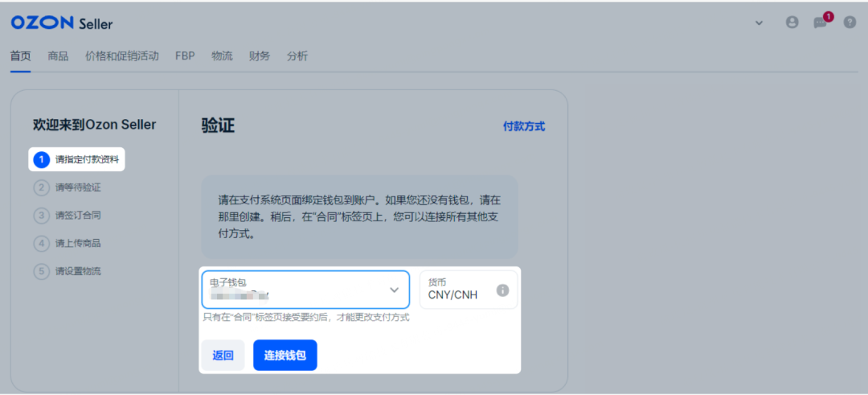Click the OZON Seller logo
868x395 pixels.
(61, 23)
